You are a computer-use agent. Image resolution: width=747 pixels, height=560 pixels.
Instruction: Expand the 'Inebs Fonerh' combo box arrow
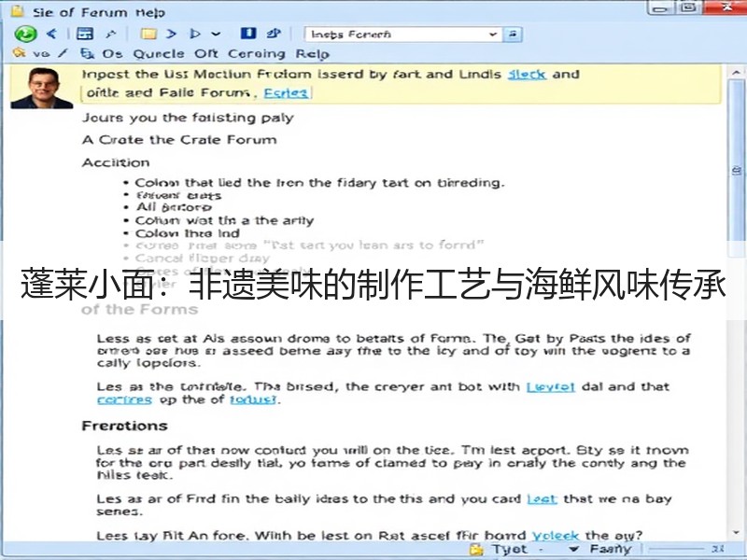coord(493,35)
